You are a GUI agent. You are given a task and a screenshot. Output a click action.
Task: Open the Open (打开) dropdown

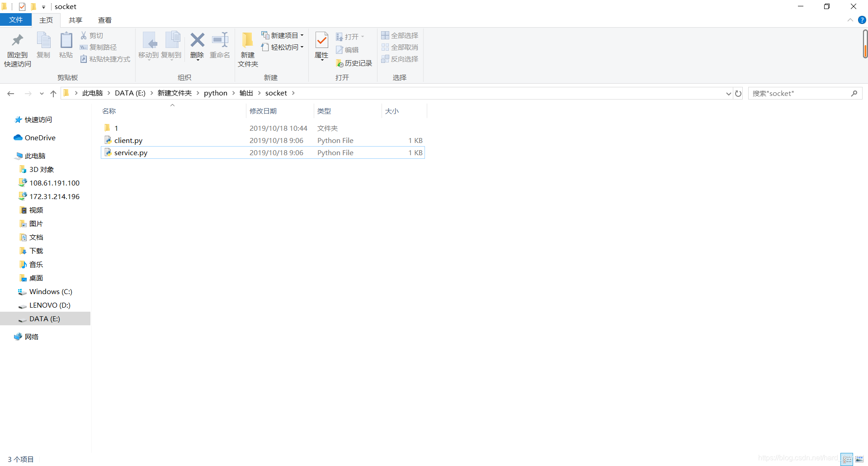(x=350, y=37)
